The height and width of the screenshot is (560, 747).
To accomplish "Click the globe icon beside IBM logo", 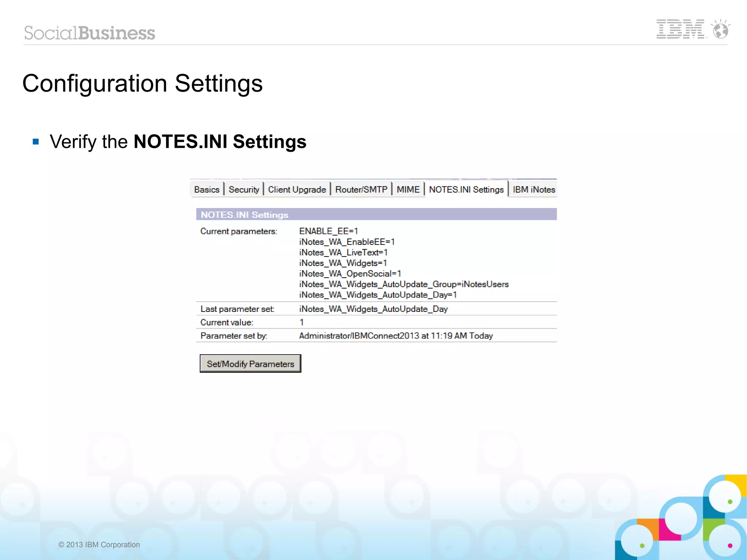I will pyautogui.click(x=720, y=29).
